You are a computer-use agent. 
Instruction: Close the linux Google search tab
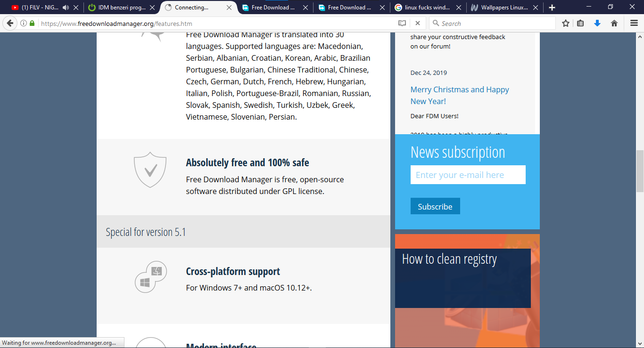[458, 8]
